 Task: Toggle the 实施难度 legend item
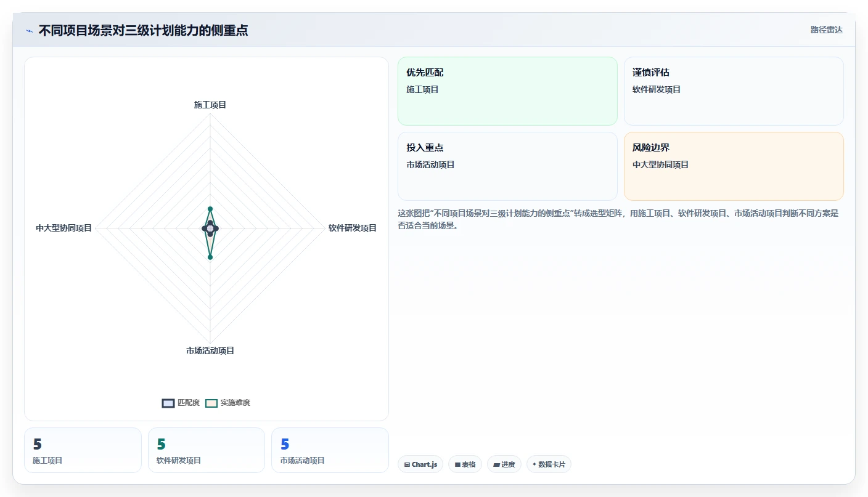[x=227, y=403]
